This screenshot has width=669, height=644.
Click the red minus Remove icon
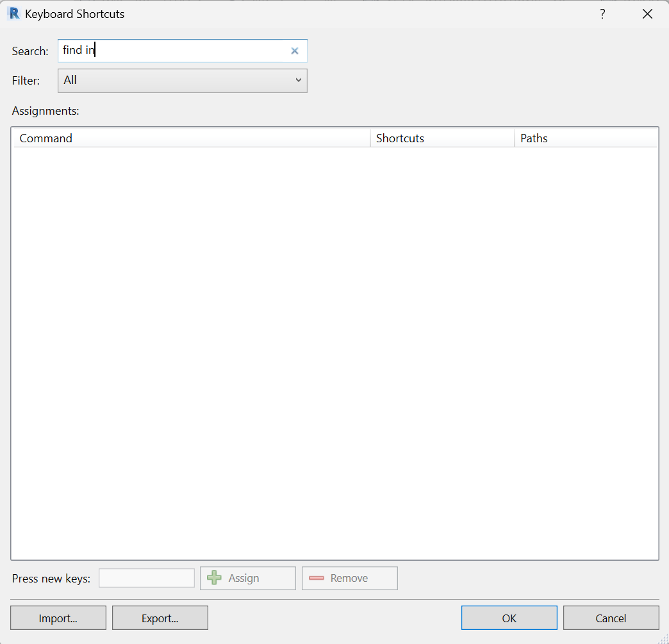317,578
